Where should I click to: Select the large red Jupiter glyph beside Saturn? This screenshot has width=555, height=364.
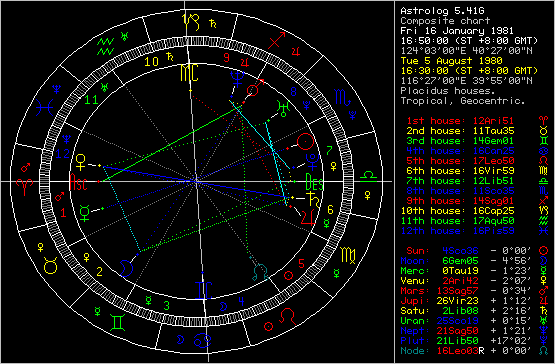tap(308, 217)
